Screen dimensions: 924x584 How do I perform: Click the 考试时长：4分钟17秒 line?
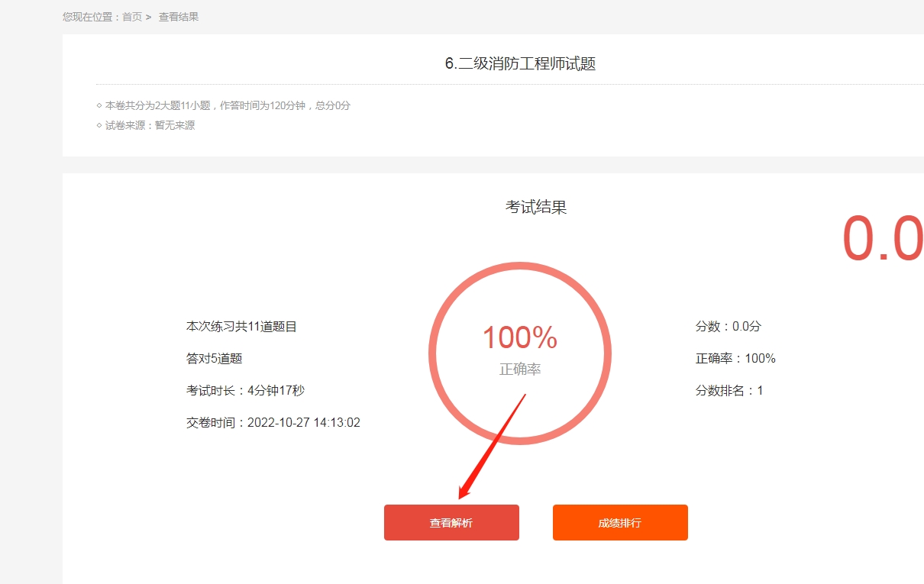point(245,390)
